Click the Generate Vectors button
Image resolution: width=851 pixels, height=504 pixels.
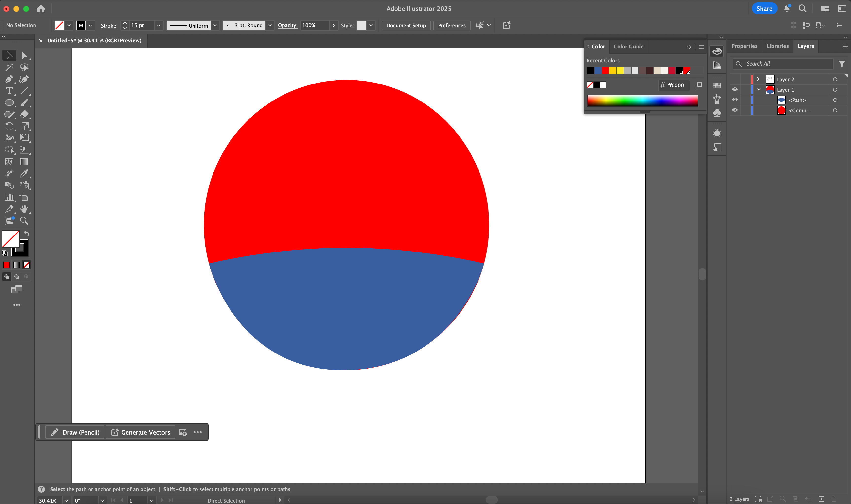pos(140,432)
